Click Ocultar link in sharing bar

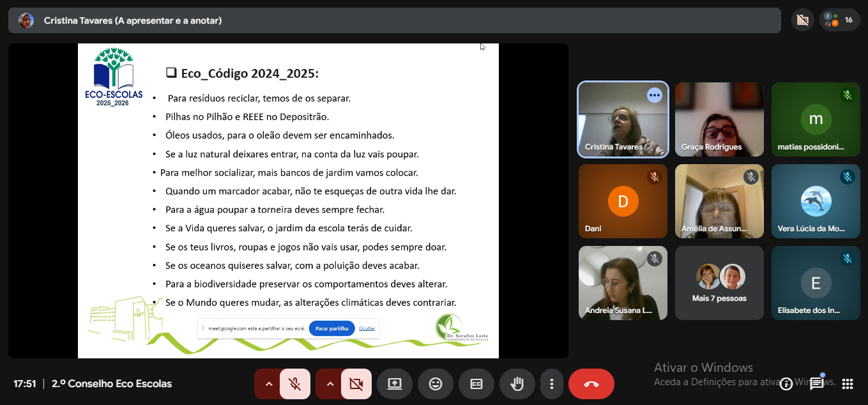[x=367, y=328]
